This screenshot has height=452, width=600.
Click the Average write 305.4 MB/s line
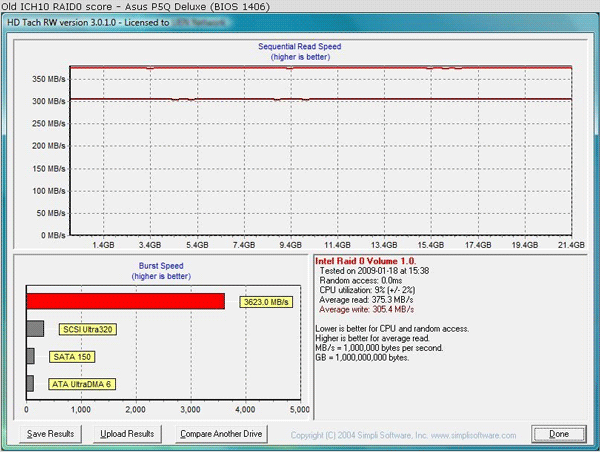[x=367, y=310]
